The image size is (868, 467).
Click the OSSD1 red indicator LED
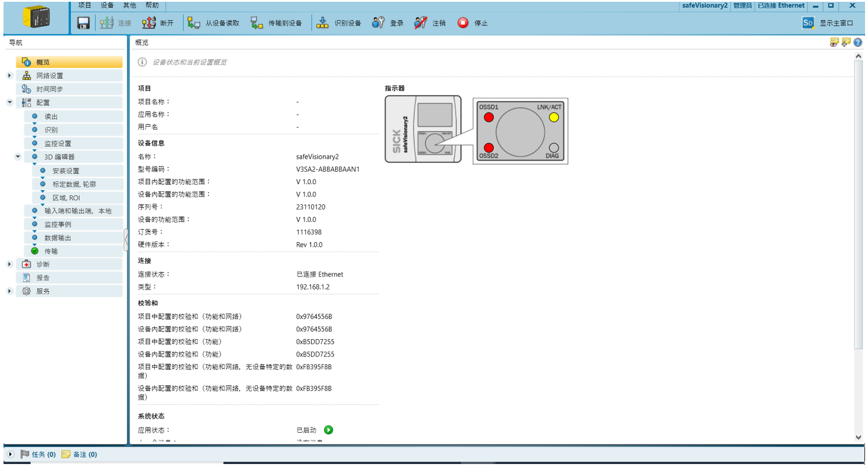[488, 117]
